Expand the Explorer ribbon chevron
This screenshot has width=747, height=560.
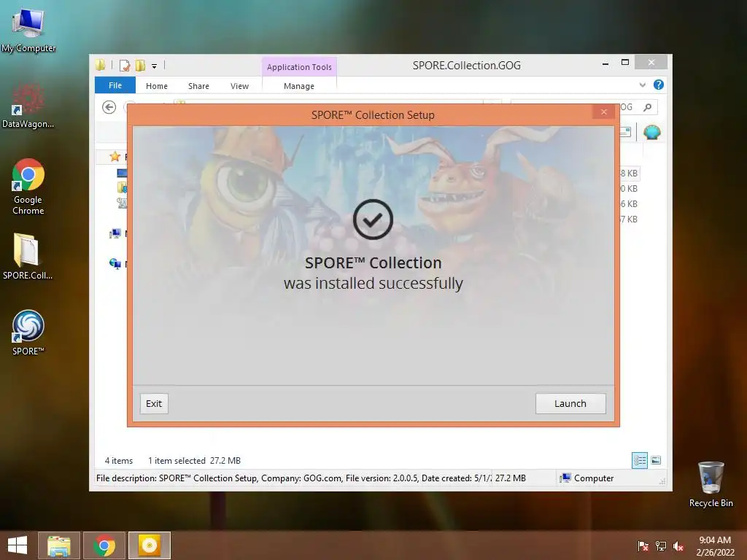(x=642, y=85)
